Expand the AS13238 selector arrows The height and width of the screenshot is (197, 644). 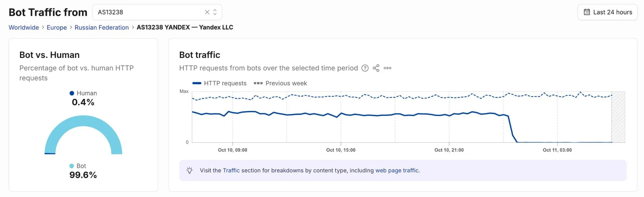click(x=215, y=12)
